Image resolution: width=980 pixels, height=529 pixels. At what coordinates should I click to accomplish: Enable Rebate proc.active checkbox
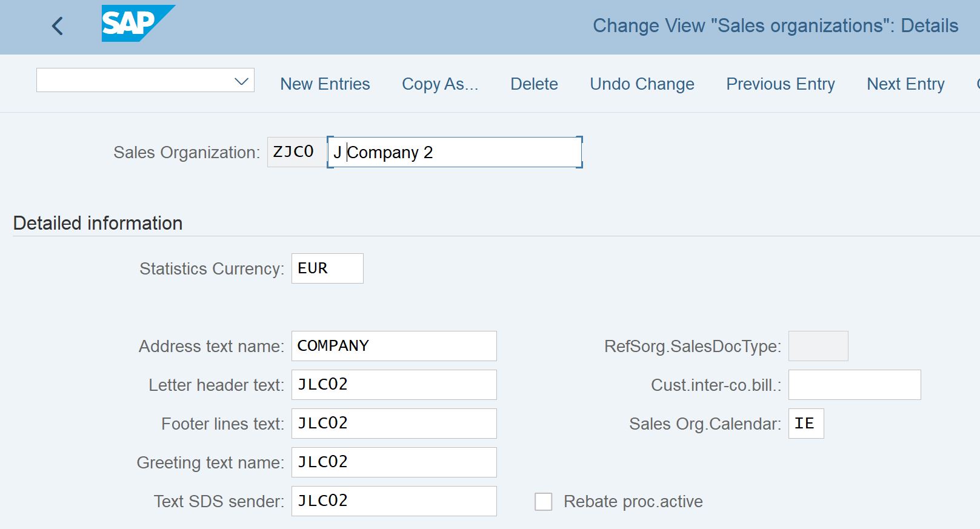[543, 502]
